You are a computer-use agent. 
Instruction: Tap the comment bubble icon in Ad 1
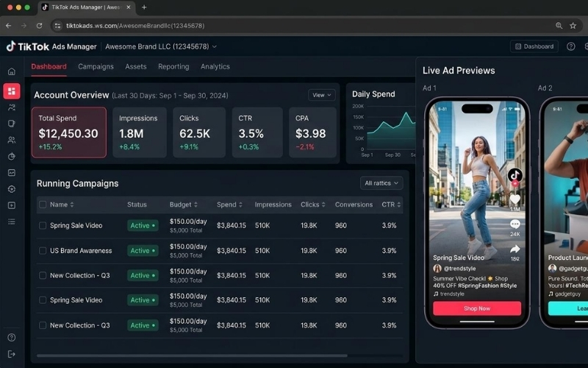click(x=515, y=224)
